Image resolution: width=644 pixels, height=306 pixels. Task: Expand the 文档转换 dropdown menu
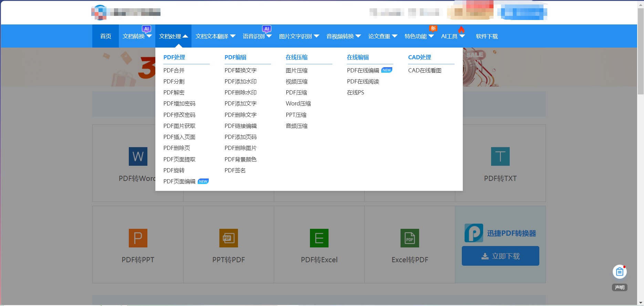pos(137,36)
